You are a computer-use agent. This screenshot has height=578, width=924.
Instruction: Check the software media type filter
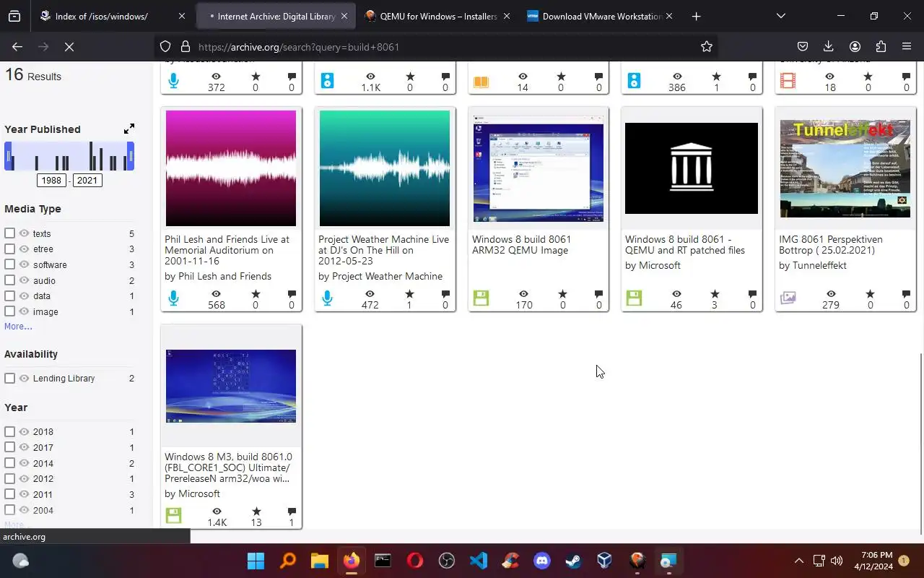(9, 264)
